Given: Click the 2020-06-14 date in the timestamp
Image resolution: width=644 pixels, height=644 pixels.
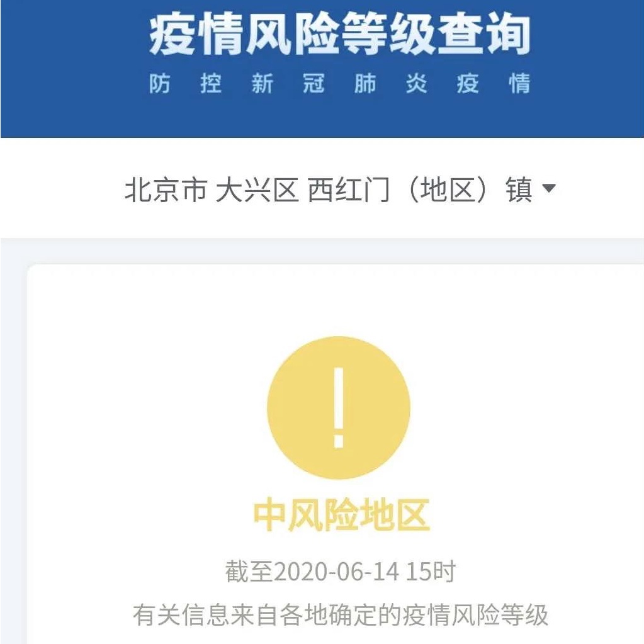Looking at the screenshot, I should coord(336,572).
